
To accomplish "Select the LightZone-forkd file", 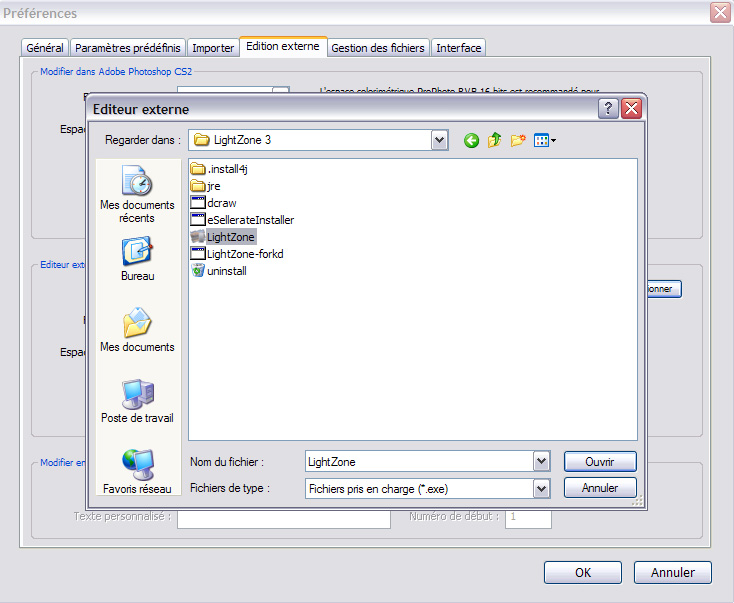I will (x=237, y=254).
